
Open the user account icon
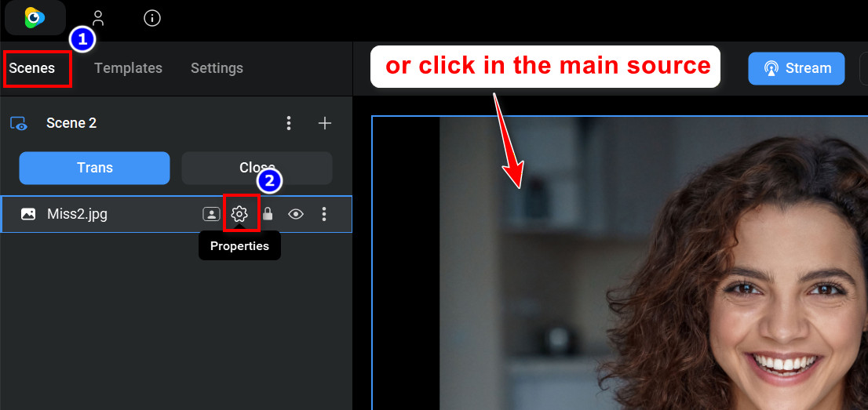(x=98, y=18)
